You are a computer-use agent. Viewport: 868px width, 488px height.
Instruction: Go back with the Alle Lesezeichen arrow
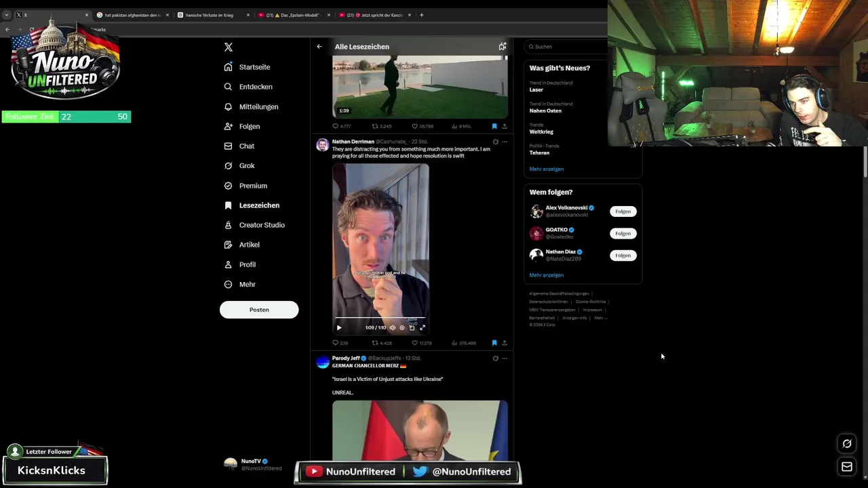pyautogui.click(x=319, y=47)
